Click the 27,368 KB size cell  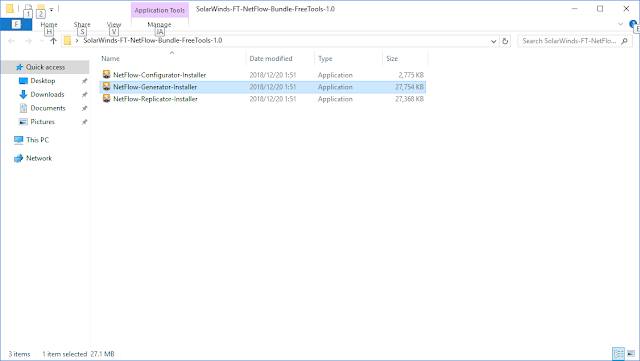pos(409,99)
